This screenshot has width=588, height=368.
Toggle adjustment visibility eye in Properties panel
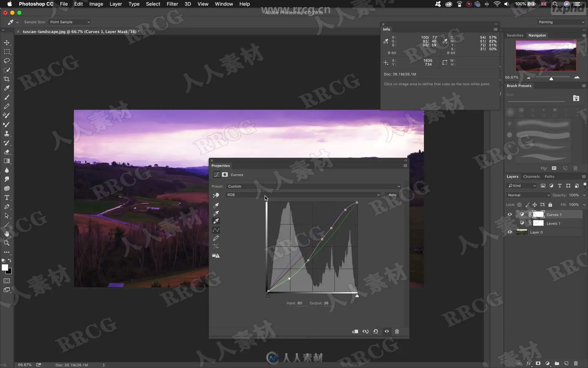pos(387,332)
